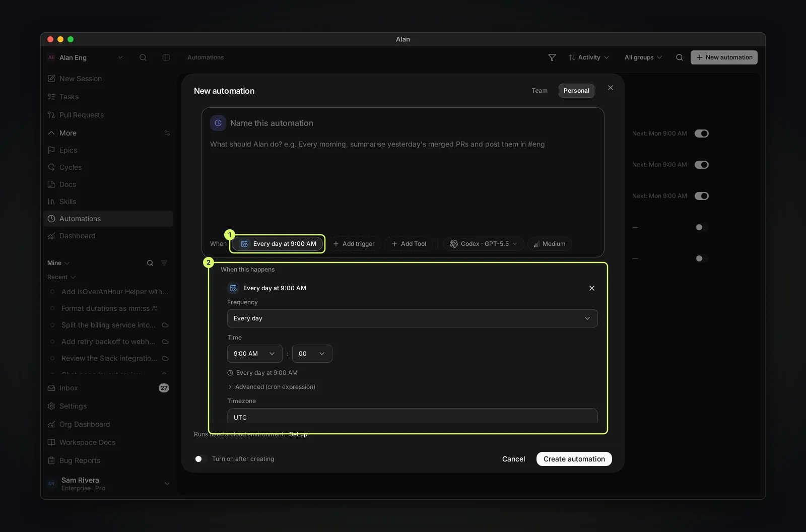The image size is (806, 532).
Task: Close the New automation dialog
Action: [x=611, y=88]
